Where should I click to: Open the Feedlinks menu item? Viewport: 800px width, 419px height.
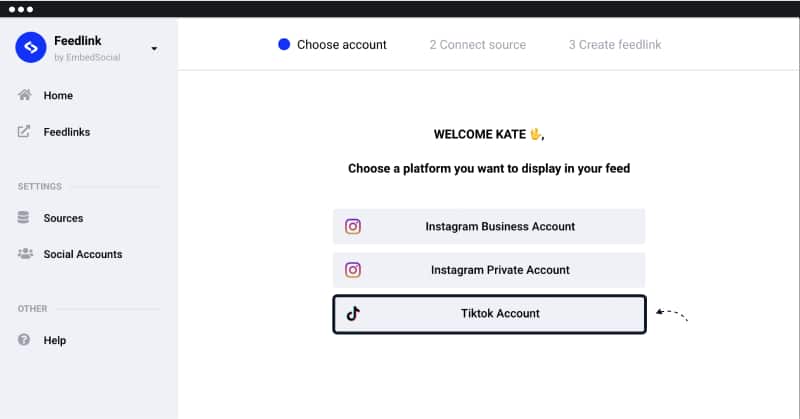(x=67, y=132)
